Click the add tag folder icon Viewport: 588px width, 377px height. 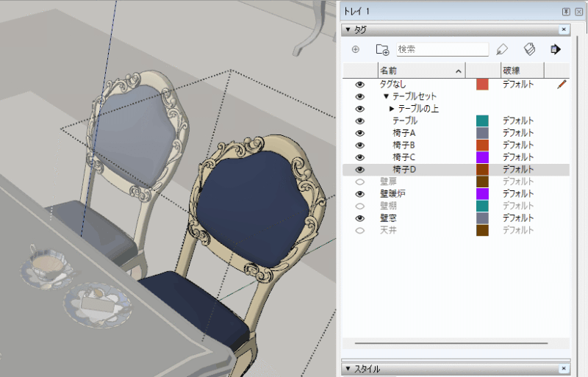point(382,49)
